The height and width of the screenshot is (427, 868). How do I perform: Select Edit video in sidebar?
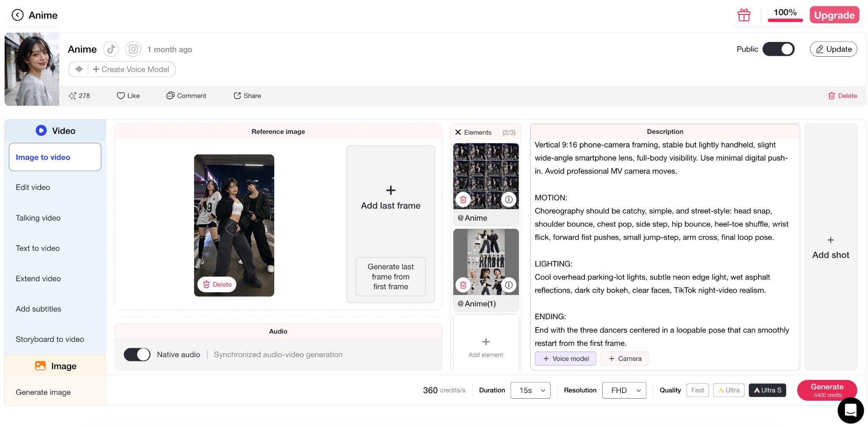[x=33, y=187]
